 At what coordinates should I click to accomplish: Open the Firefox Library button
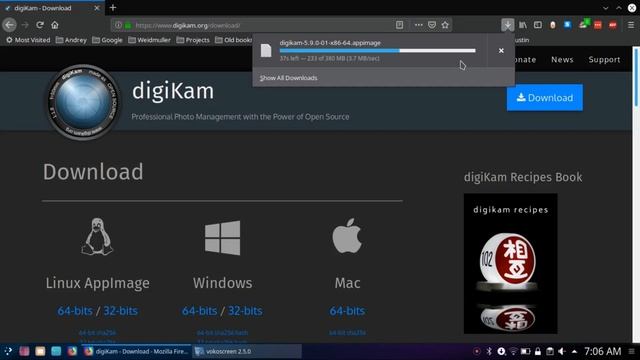coord(523,25)
